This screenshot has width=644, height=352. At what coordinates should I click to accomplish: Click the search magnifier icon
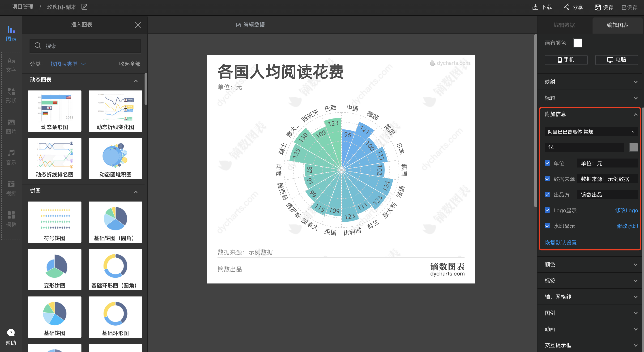38,45
